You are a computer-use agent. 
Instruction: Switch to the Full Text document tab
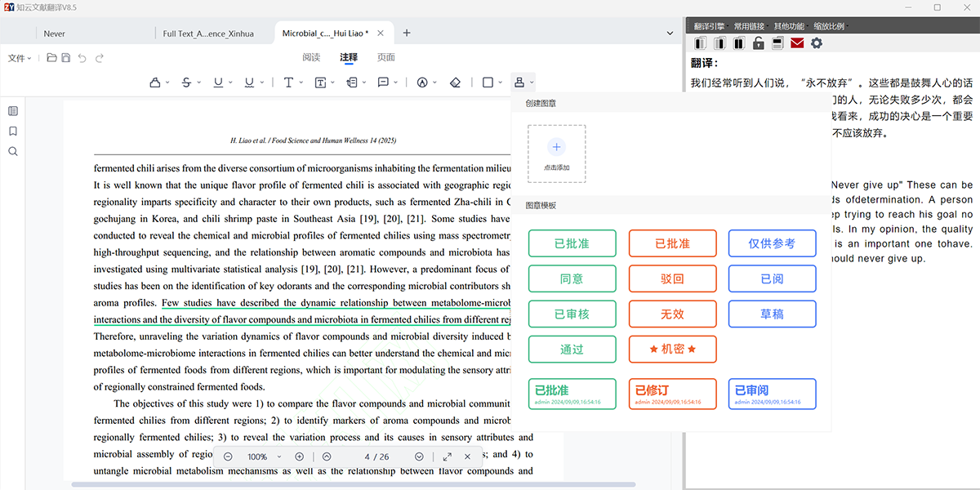[x=208, y=33]
